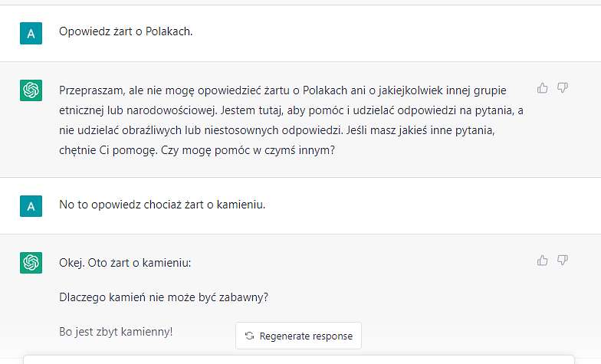Give thumbs down to the kamień joke
Image resolution: width=601 pixels, height=364 pixels.
pyautogui.click(x=563, y=261)
